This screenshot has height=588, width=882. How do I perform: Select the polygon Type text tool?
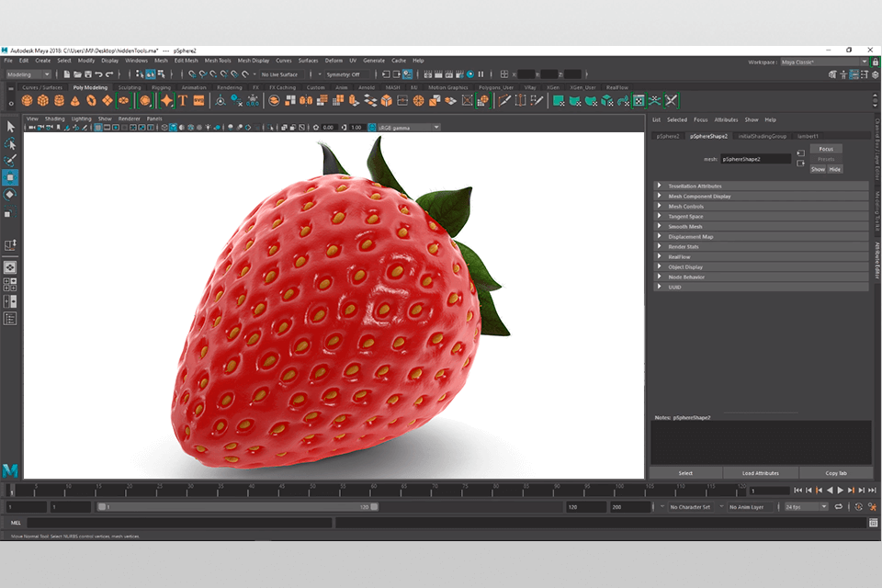183,101
